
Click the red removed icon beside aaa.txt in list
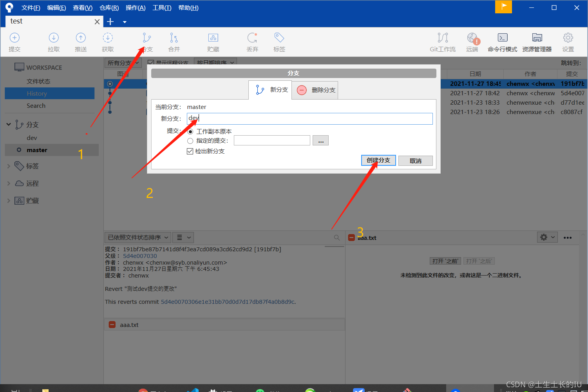pos(112,325)
